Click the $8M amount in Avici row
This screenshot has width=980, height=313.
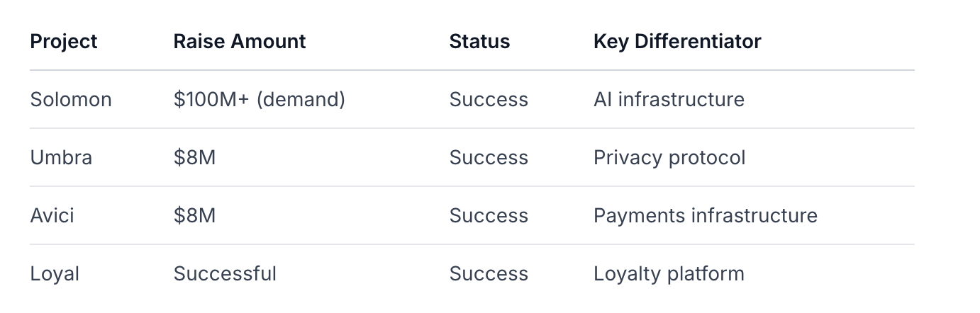tap(194, 216)
